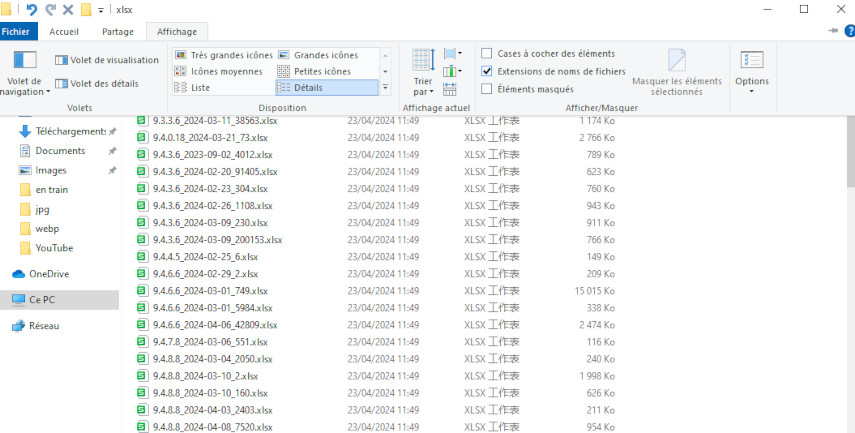The image size is (855, 433).
Task: Click icon of 9.4.8.8_2024-03-10_160.xlsx
Action: coord(142,393)
